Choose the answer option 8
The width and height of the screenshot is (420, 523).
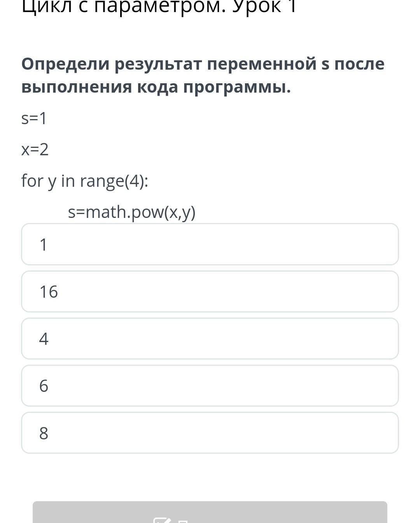pos(210,433)
